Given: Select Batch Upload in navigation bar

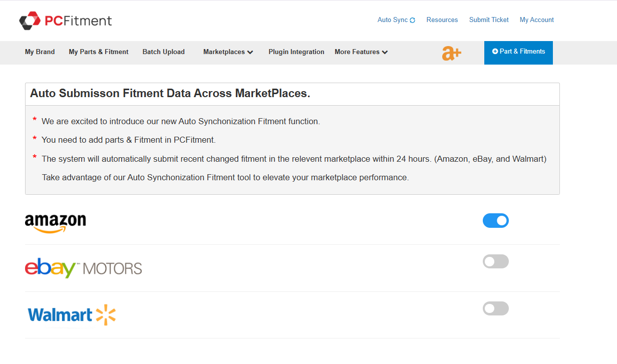Looking at the screenshot, I should 163,52.
